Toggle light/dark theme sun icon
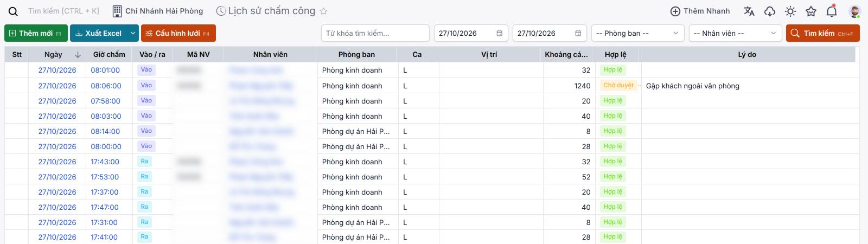 [790, 11]
